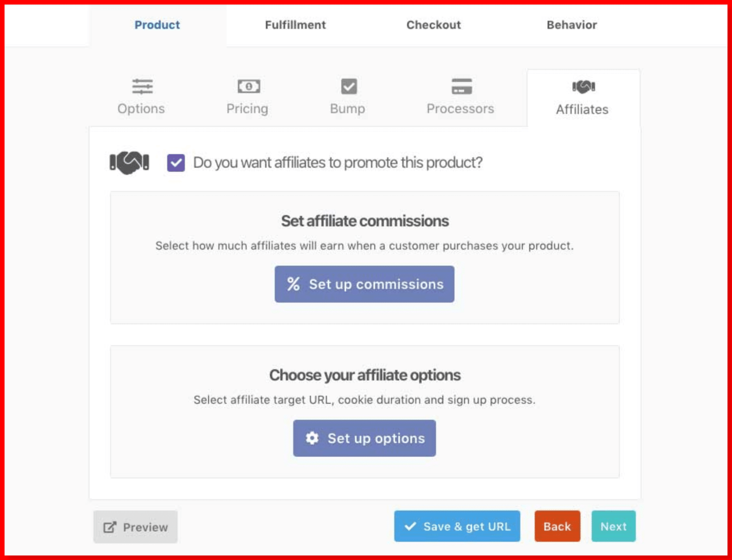Open the Checkout tab

click(434, 25)
